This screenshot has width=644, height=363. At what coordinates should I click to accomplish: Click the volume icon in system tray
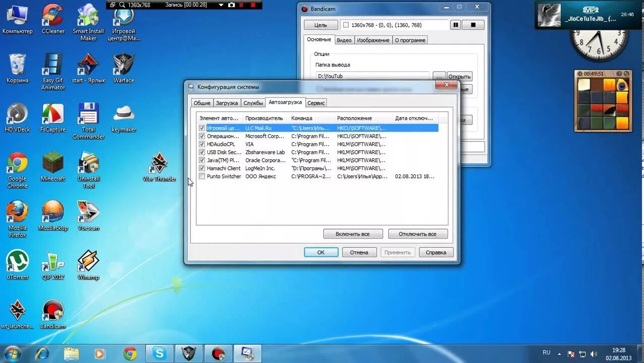[x=594, y=354]
